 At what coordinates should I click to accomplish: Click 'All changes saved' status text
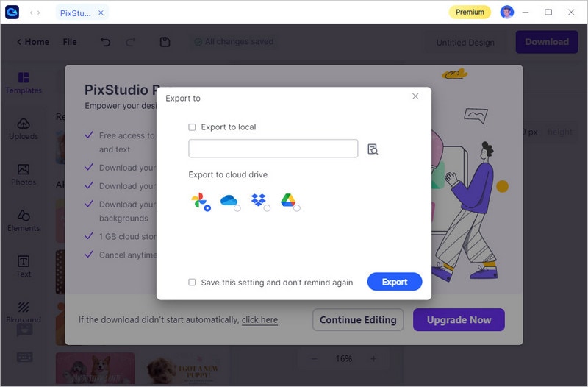point(240,42)
